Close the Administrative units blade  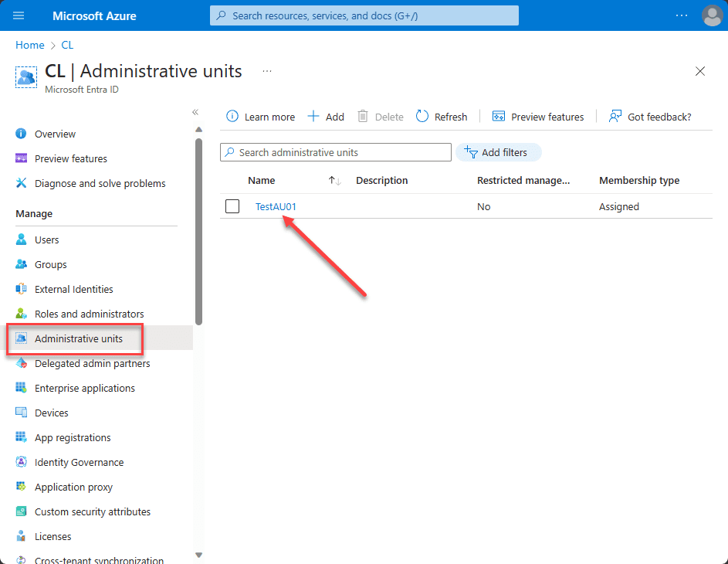tap(700, 71)
